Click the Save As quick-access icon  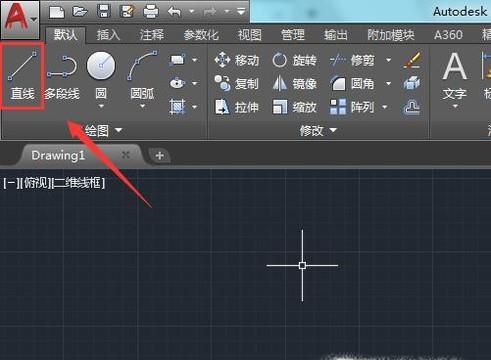(x=127, y=12)
